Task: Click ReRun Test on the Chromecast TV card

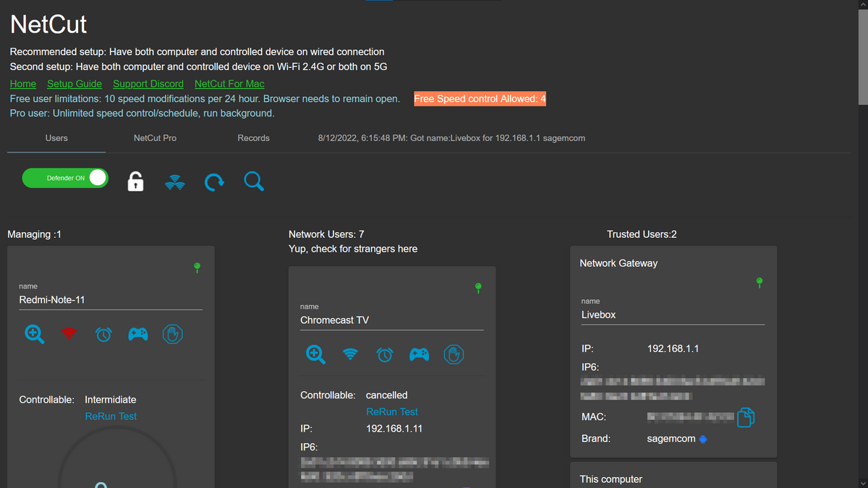Action: [x=392, y=411]
